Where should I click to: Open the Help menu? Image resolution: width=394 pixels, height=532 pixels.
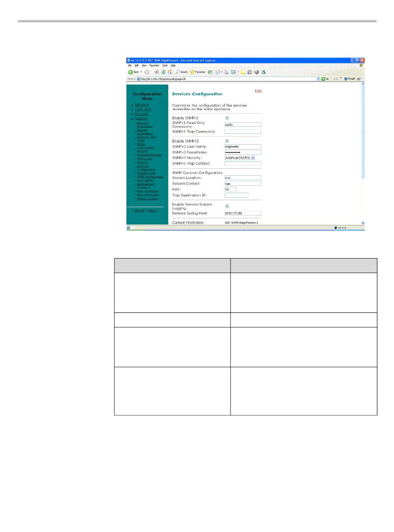click(173, 65)
